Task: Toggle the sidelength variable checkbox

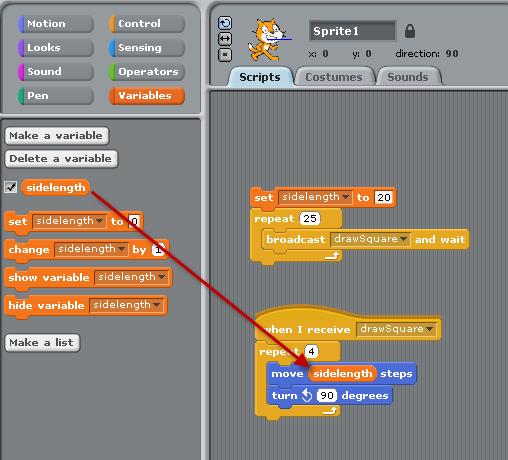Action: tap(11, 187)
